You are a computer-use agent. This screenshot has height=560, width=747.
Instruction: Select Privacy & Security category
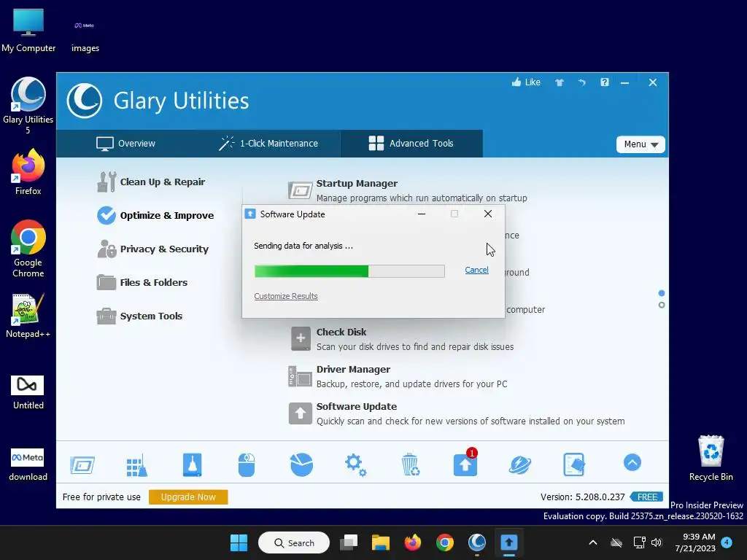coord(153,249)
